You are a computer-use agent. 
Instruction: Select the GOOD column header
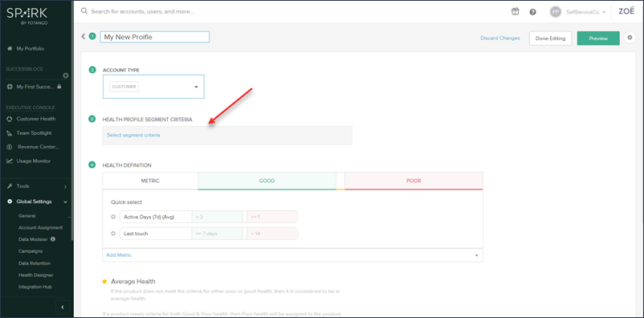[x=267, y=181]
